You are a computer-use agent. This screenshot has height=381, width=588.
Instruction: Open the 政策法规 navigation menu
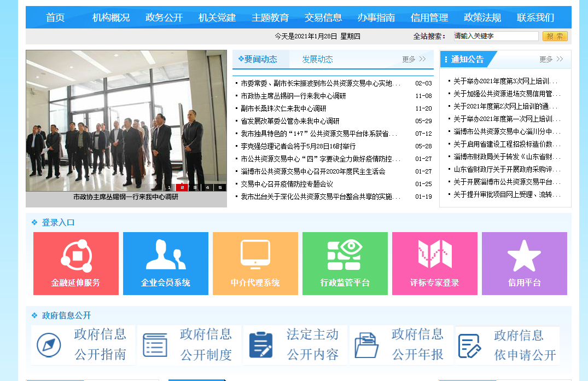[x=482, y=18]
